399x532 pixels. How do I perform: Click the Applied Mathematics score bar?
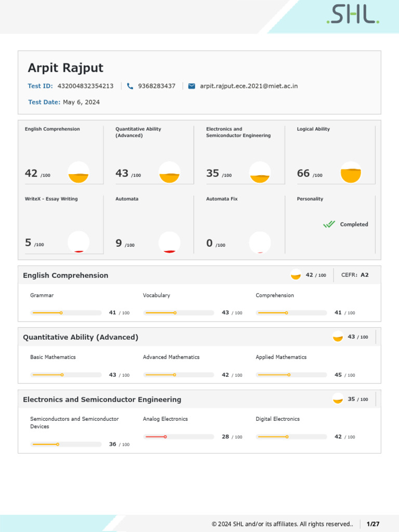291,375
